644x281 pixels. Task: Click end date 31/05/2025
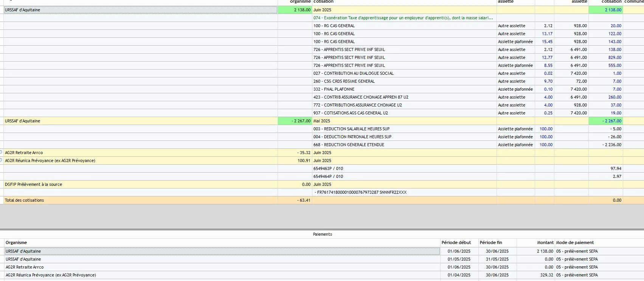(x=497, y=259)
